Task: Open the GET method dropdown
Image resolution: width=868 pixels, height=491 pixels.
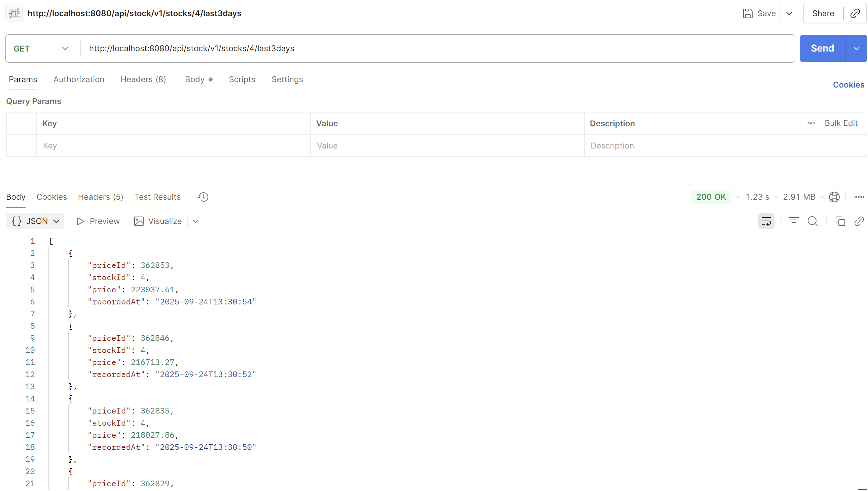Action: tap(41, 48)
